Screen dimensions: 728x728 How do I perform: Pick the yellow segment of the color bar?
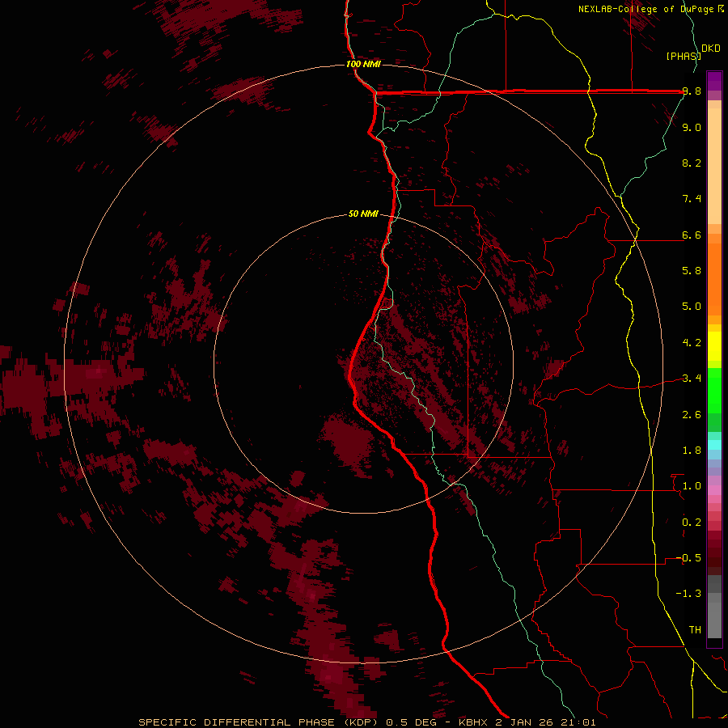[x=714, y=346]
